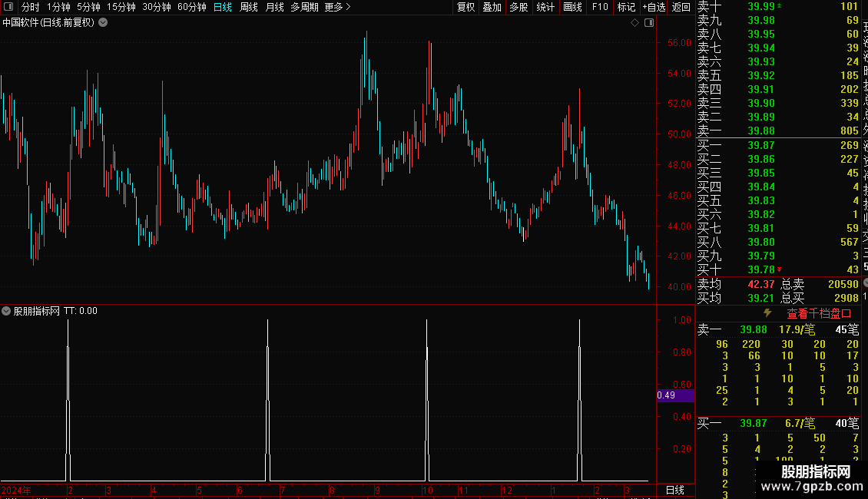
Task: Open 查看千档盘口 link
Action: pyautogui.click(x=819, y=313)
